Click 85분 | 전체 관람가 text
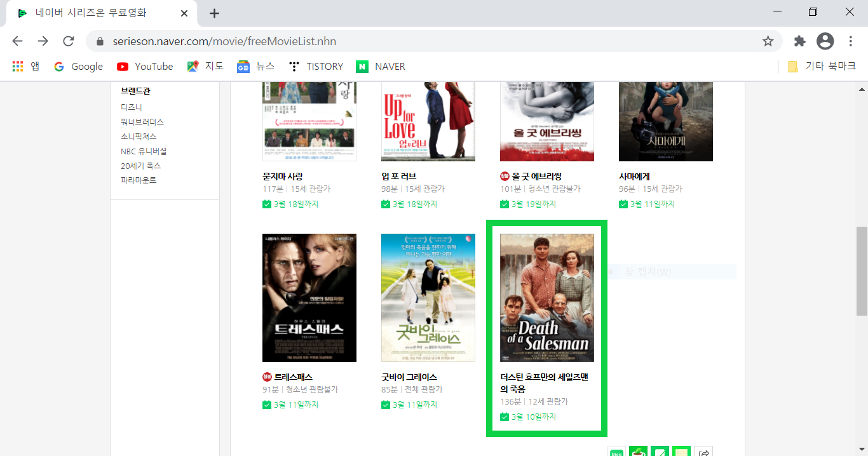 coord(412,390)
